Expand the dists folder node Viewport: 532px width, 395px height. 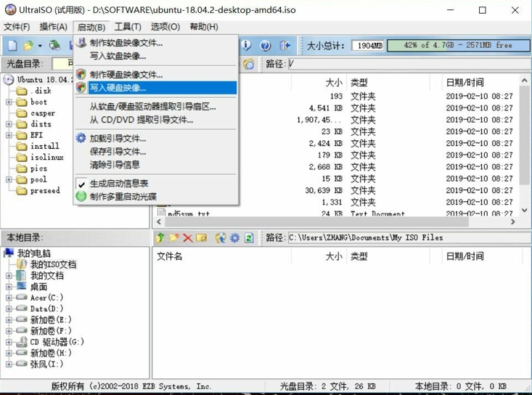pos(9,124)
